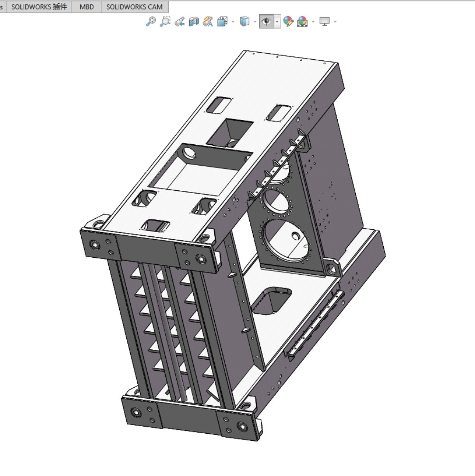Click the Zoom to Fit icon

tap(151, 21)
